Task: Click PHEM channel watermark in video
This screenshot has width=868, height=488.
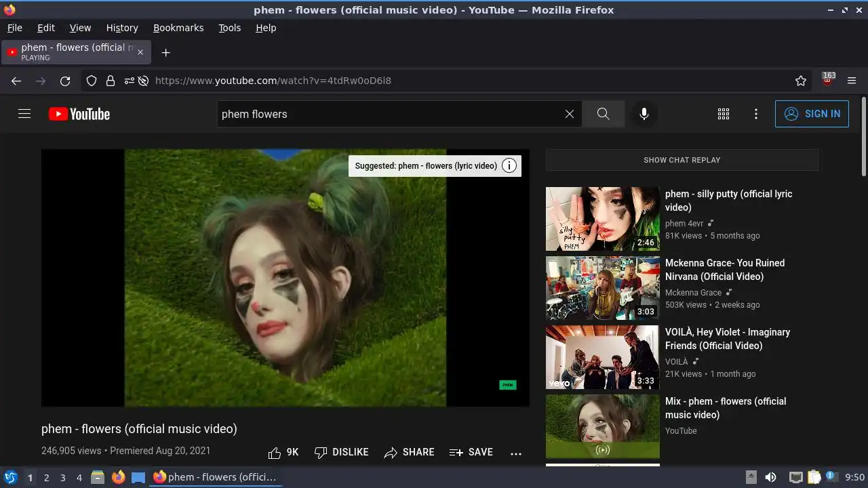Action: tap(508, 385)
